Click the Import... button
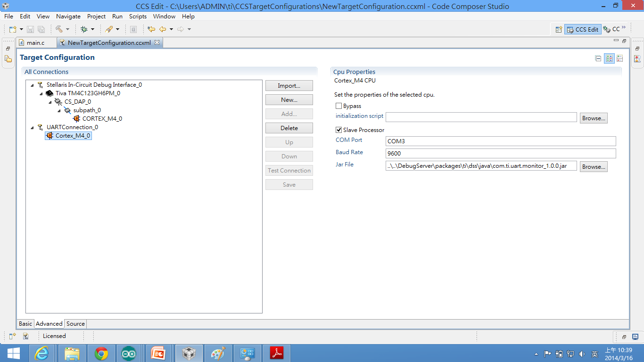 click(x=289, y=86)
